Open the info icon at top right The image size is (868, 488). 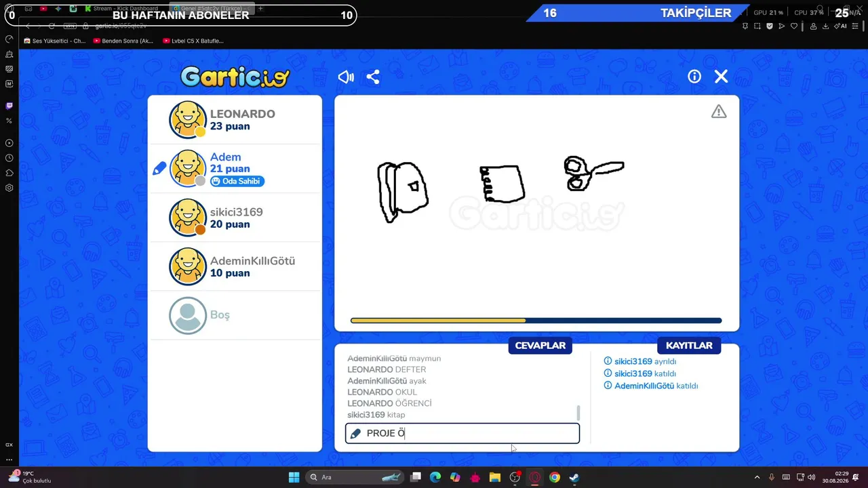(x=694, y=77)
